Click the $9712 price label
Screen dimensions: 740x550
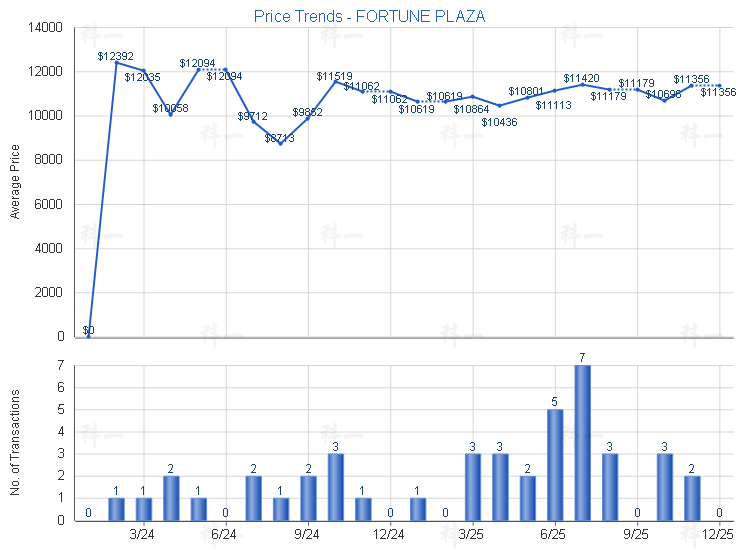pyautogui.click(x=252, y=116)
